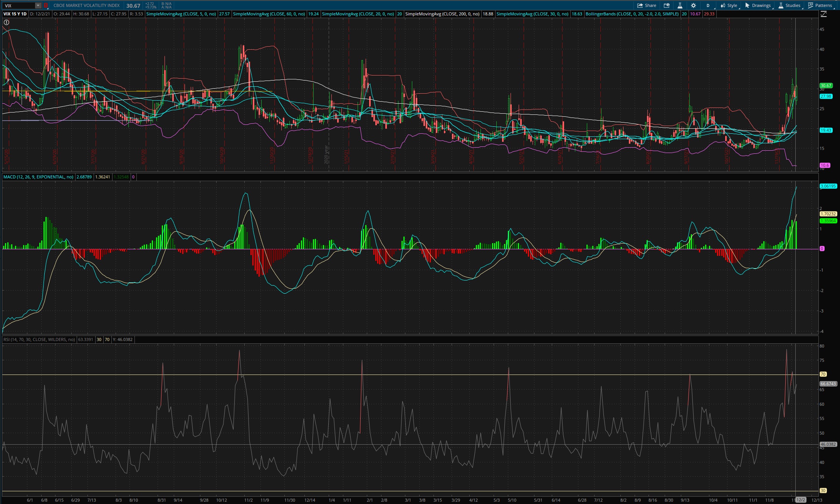Click the SimpleMovingAvg (CLOSE, 200) study label
The height and width of the screenshot is (504, 840).
point(442,14)
